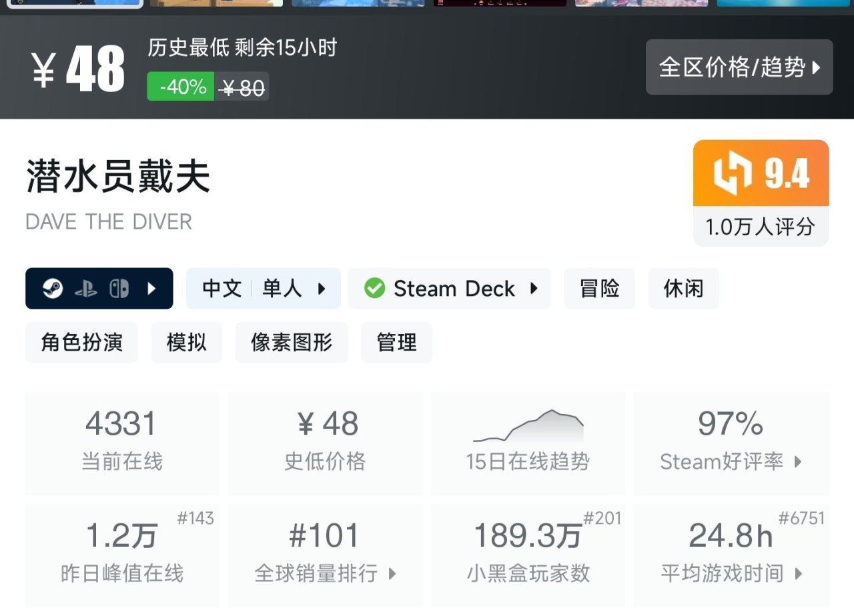The image size is (854, 616).
Task: Tap the Steam Deck label text
Action: point(454,289)
